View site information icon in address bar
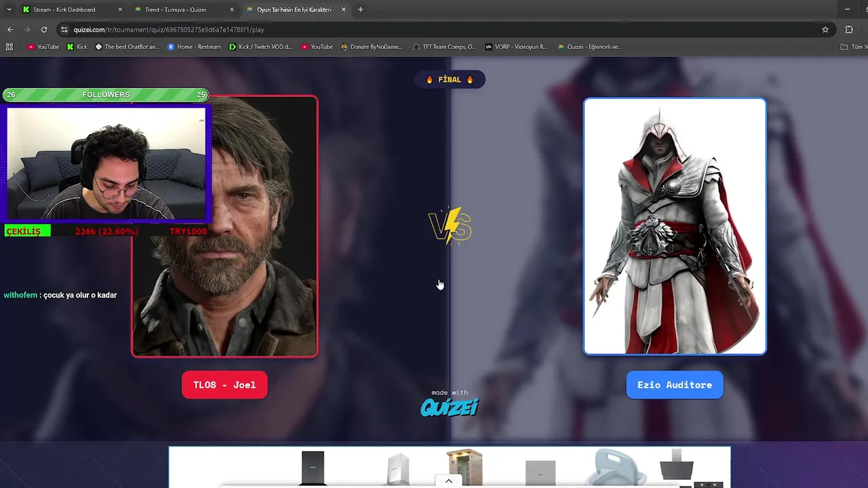 [64, 30]
